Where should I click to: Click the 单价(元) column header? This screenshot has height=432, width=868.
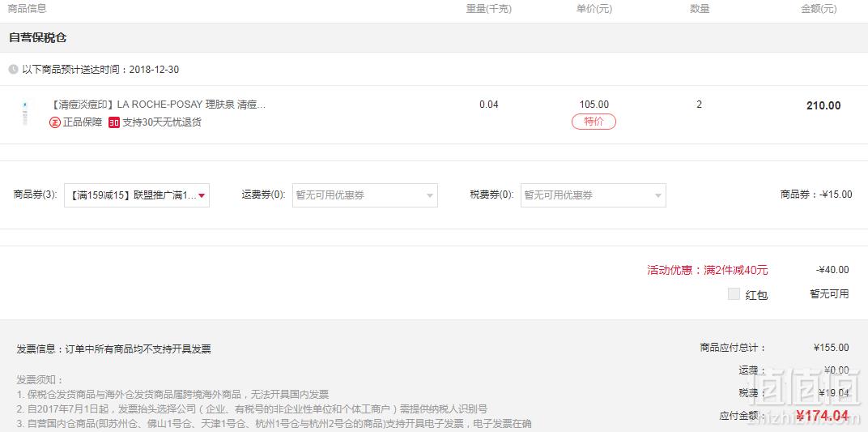(594, 9)
